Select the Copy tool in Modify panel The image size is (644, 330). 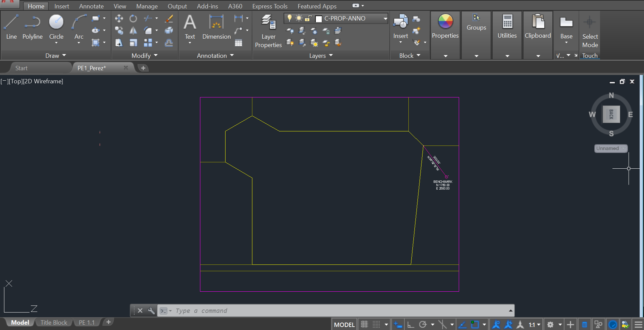tap(119, 31)
